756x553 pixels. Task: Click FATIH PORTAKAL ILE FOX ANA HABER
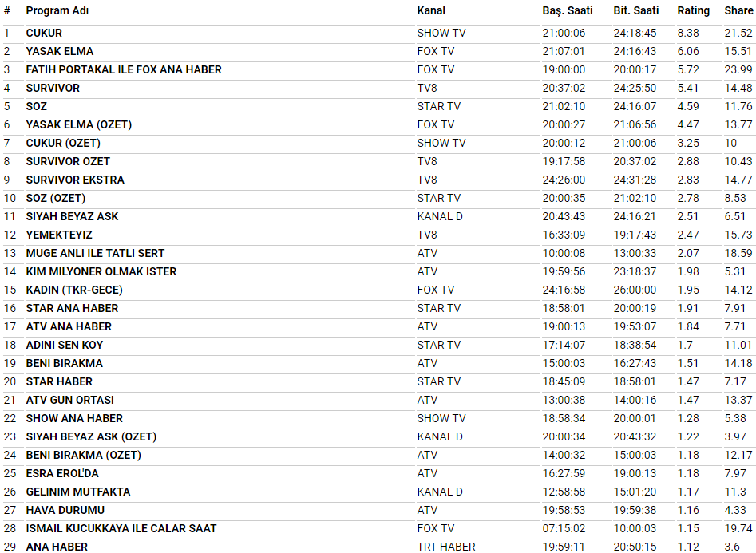(124, 69)
